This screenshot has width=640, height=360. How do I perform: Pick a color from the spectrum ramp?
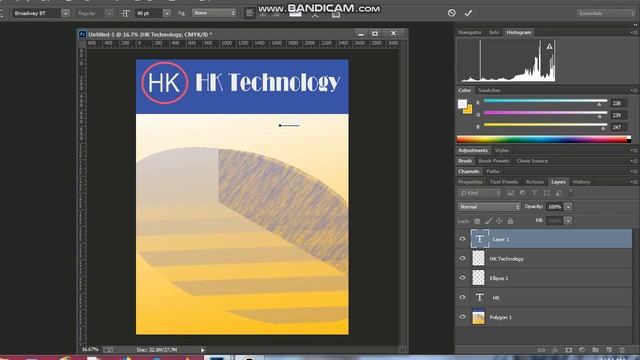544,139
